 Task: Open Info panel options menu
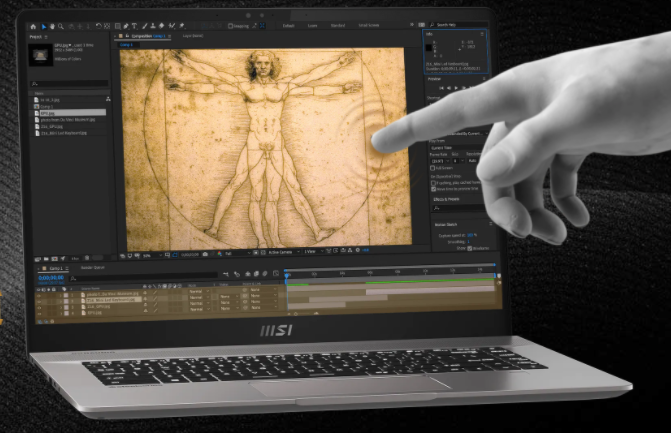482,34
